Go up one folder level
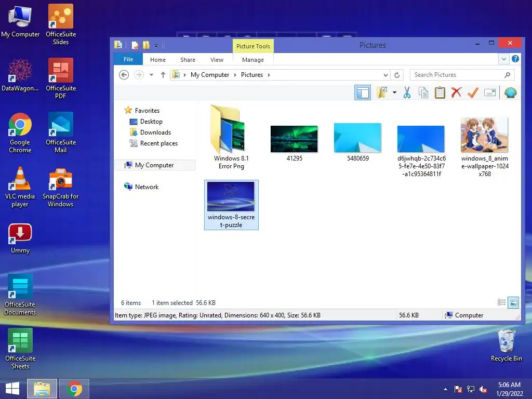The width and height of the screenshot is (532, 399). pyautogui.click(x=163, y=75)
